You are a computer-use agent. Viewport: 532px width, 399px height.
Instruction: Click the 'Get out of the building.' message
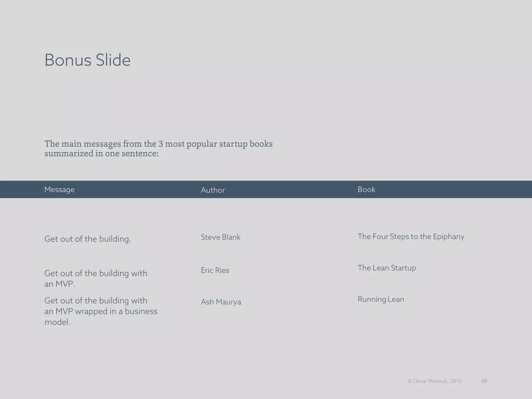pos(88,239)
